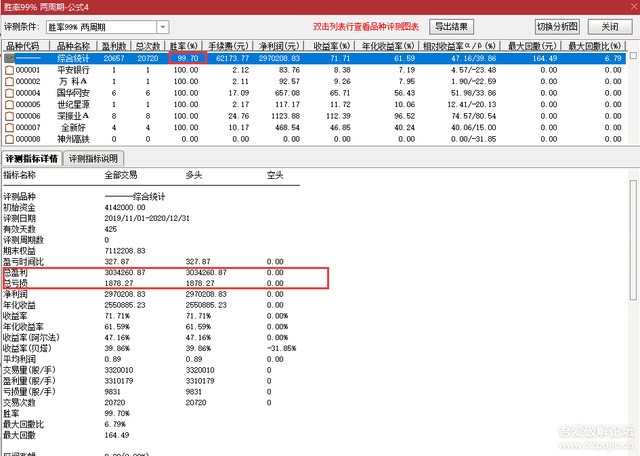640x456 pixels.
Task: Sort by 总次数 column header
Action: (x=148, y=46)
